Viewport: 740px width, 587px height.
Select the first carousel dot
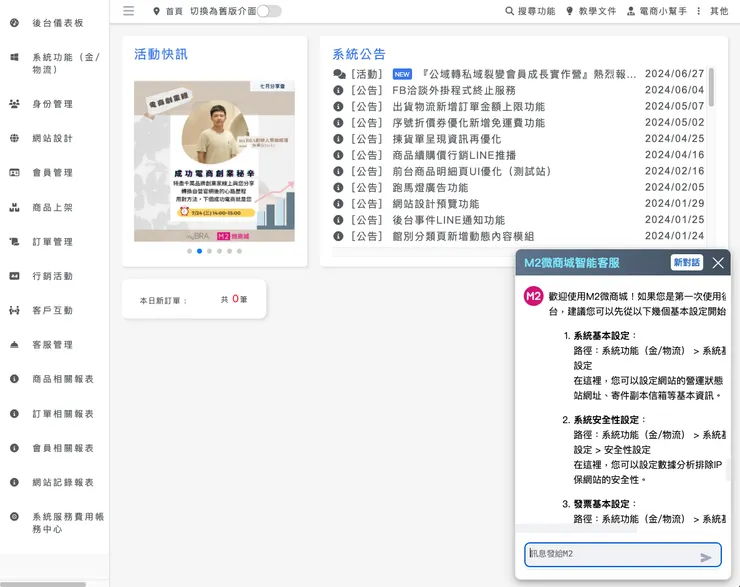pos(189,251)
